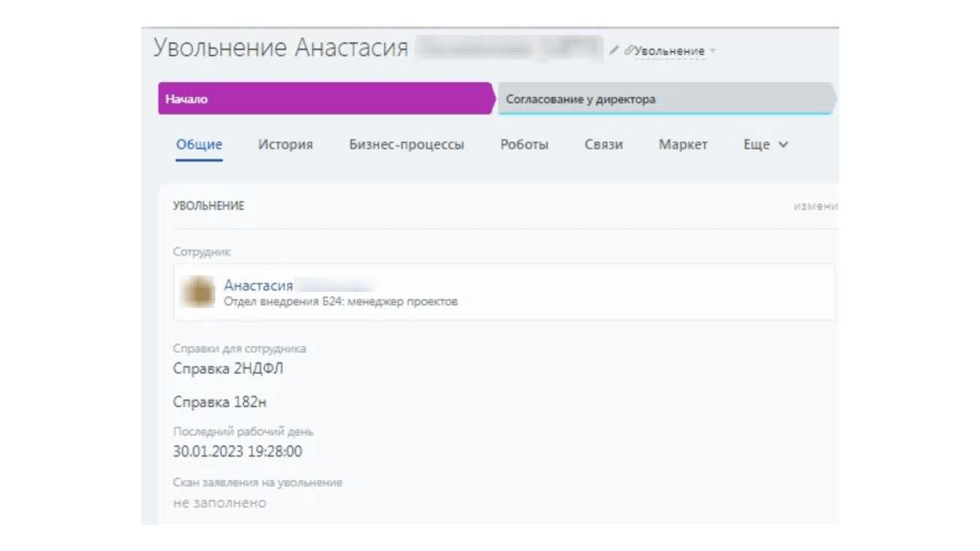Switch to the Общие tab

pyautogui.click(x=199, y=145)
